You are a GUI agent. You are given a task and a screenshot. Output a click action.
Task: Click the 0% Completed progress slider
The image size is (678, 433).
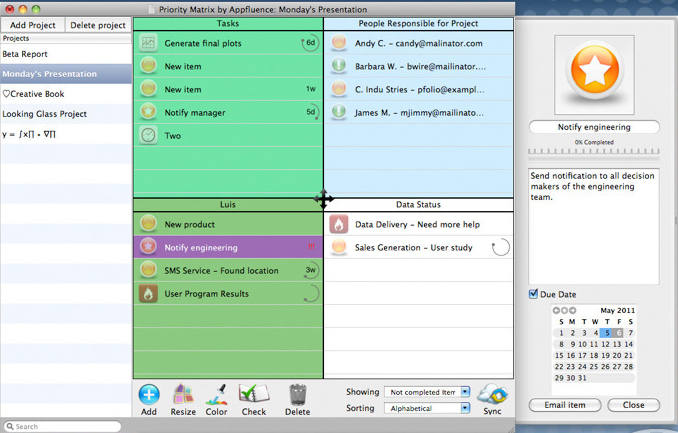(x=594, y=152)
